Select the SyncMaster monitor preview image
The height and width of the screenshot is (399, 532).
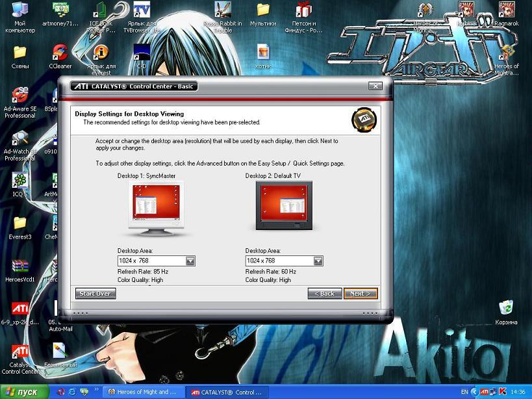pyautogui.click(x=157, y=209)
